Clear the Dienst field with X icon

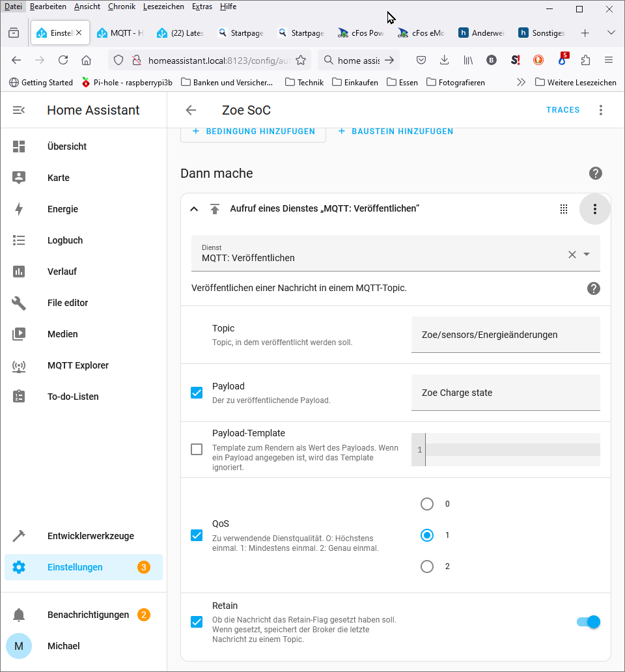pos(572,255)
